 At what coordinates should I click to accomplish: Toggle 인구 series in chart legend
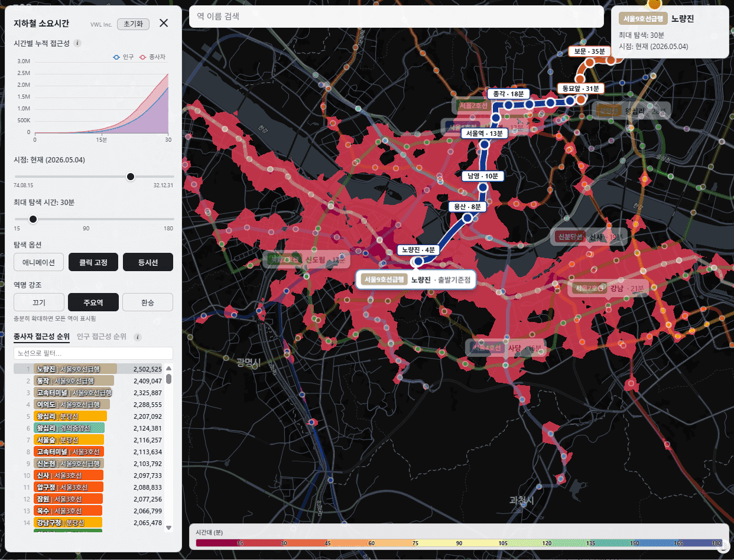[124, 57]
